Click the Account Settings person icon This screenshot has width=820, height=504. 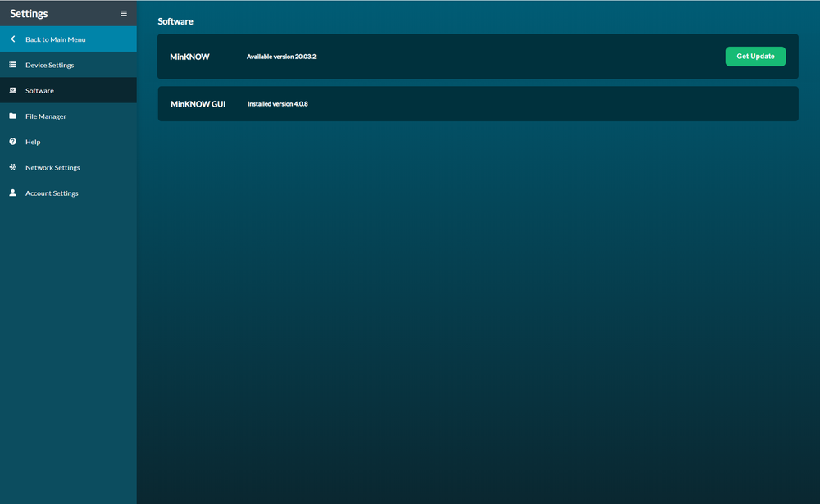13,193
